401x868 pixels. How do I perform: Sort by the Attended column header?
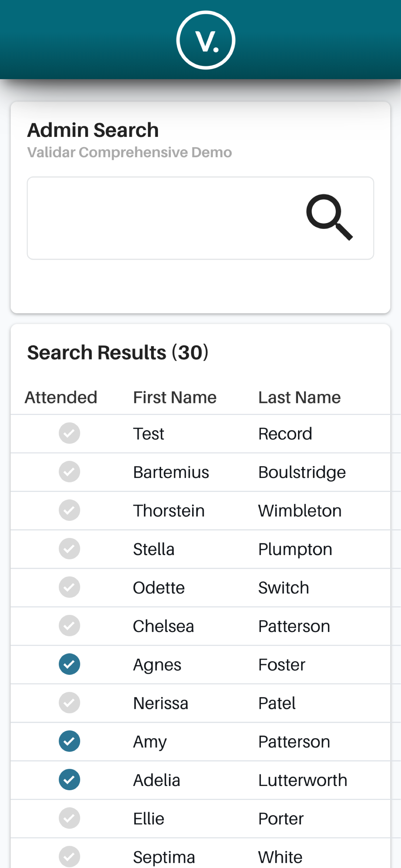point(61,397)
